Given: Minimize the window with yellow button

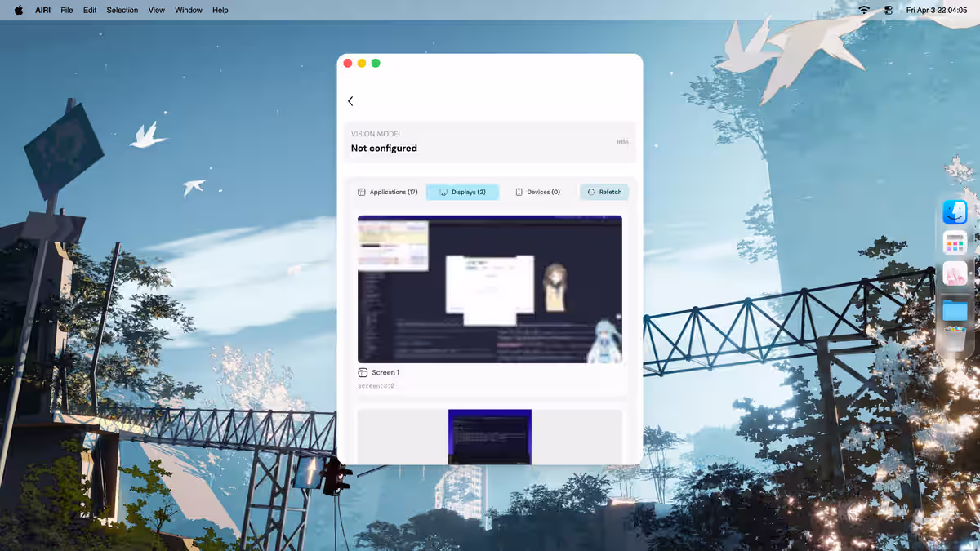Looking at the screenshot, I should pyautogui.click(x=362, y=63).
